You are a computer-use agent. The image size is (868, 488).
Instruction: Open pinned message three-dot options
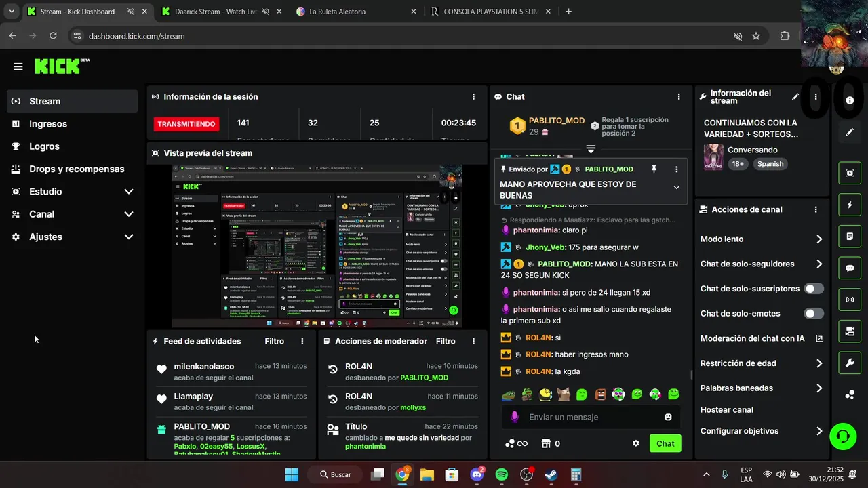tap(676, 169)
